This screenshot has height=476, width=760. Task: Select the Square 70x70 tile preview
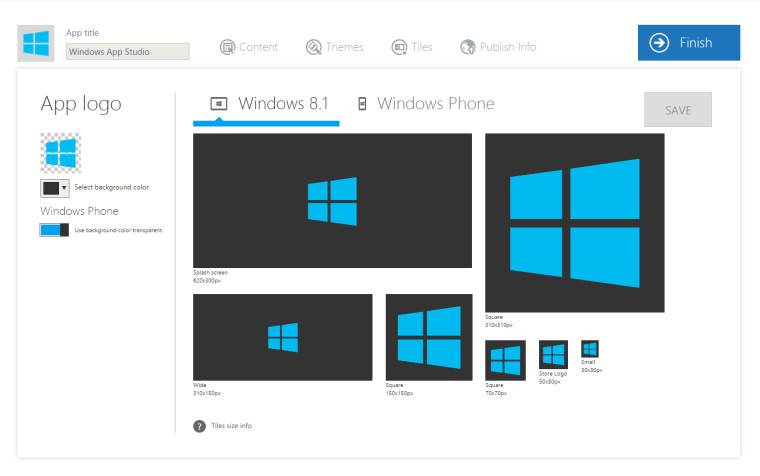(x=506, y=361)
